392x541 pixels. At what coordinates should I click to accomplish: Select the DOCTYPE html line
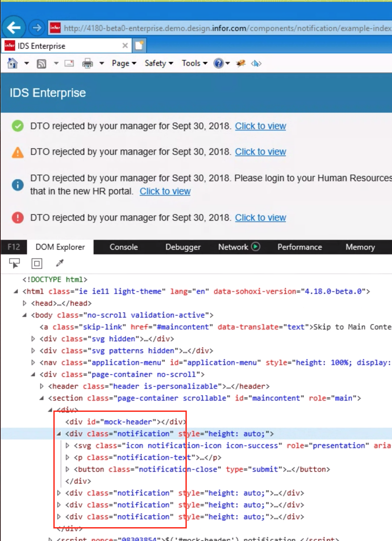click(55, 279)
